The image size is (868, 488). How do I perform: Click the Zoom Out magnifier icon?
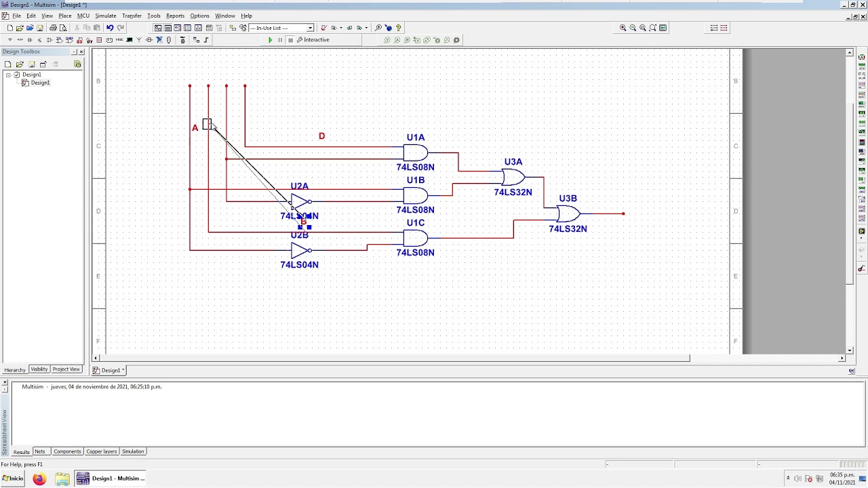point(633,28)
